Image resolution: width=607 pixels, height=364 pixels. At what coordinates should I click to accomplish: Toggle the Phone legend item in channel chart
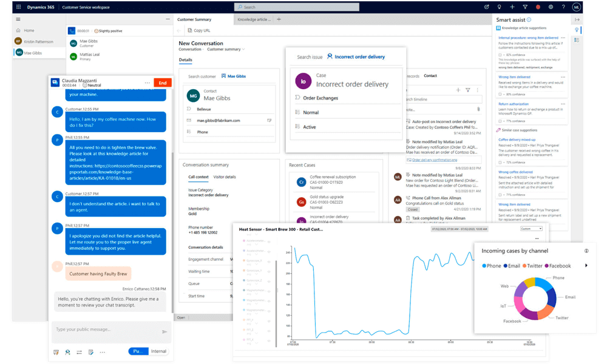point(492,266)
